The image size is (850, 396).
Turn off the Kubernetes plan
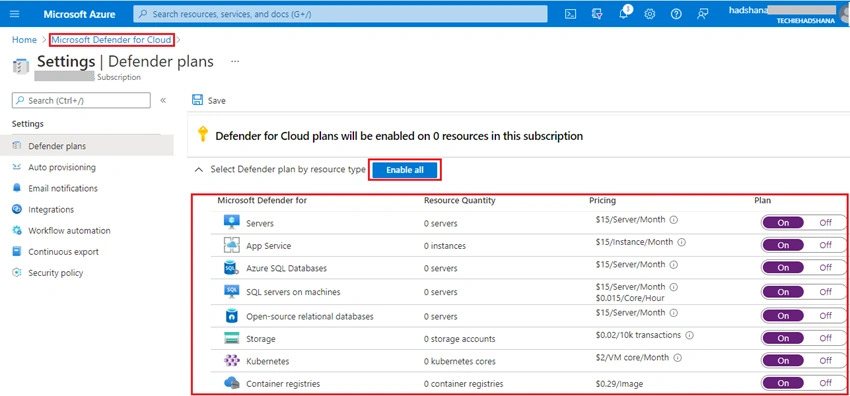pos(825,360)
